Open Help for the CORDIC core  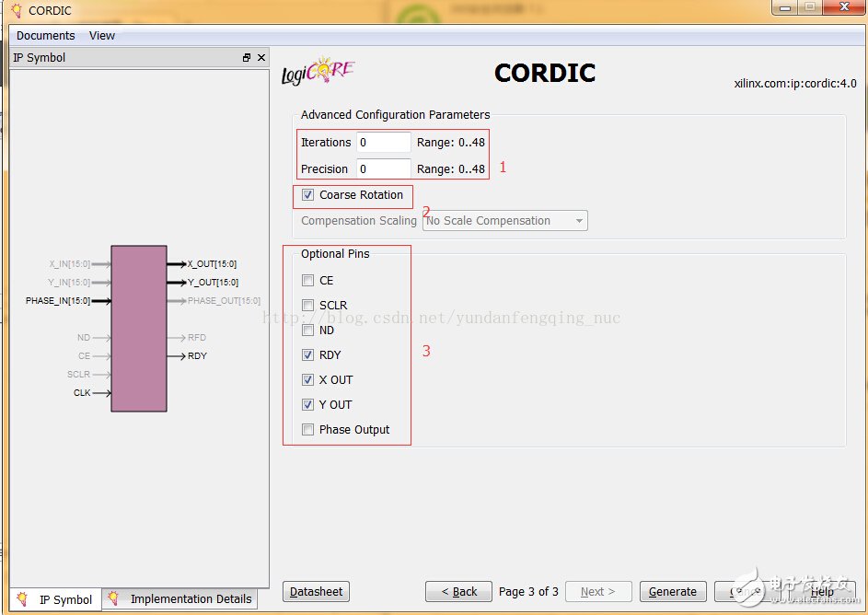822,591
